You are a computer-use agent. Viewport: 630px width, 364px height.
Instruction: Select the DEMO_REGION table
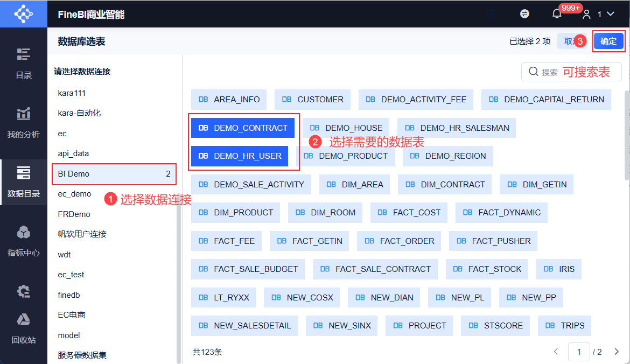tap(447, 156)
